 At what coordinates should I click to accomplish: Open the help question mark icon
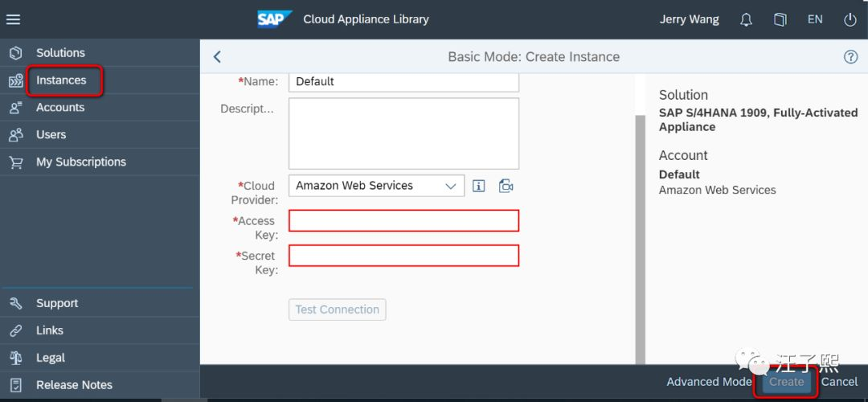pyautogui.click(x=850, y=56)
